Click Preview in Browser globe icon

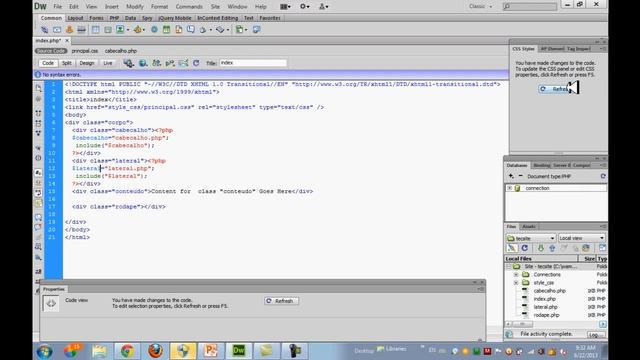tap(143, 63)
